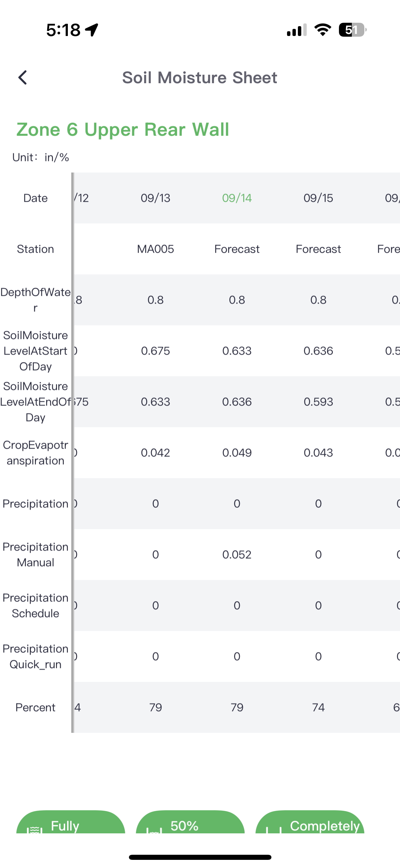400x868 pixels.
Task: Tap the full water tank icon
Action: pos(35,829)
